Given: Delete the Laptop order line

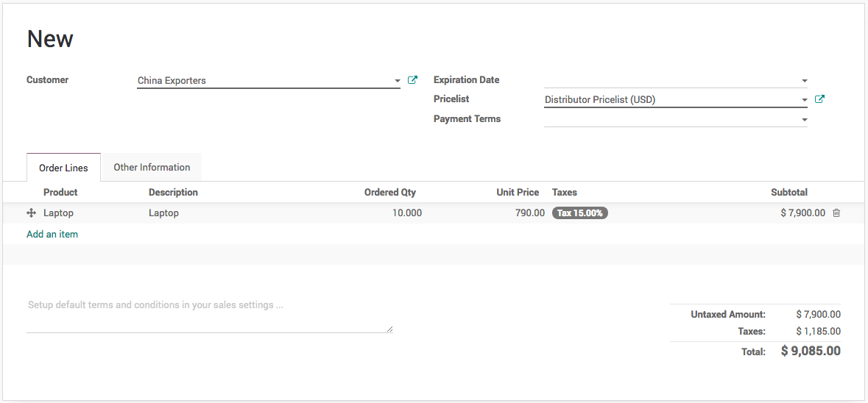Looking at the screenshot, I should [x=836, y=213].
